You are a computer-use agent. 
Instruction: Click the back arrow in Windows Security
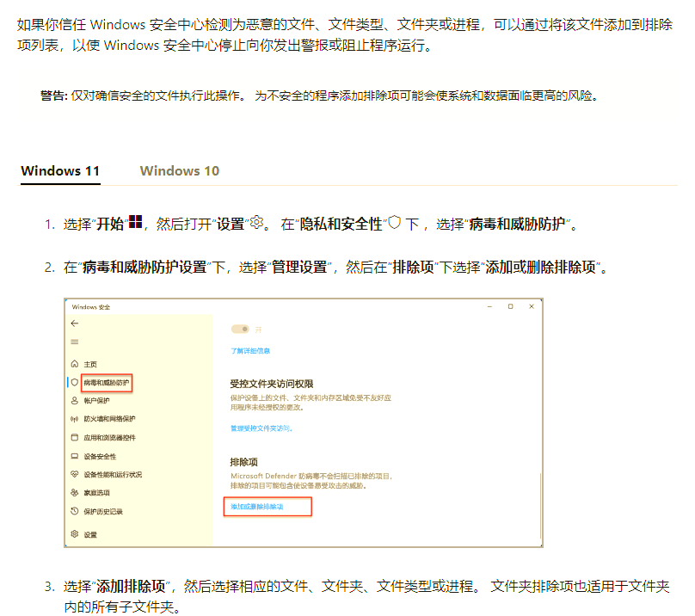tap(75, 323)
